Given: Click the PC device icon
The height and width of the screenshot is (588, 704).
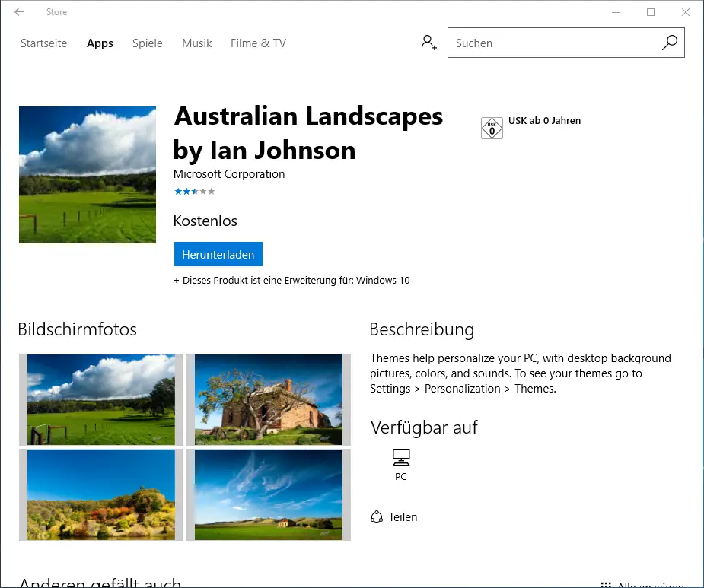Looking at the screenshot, I should (401, 457).
